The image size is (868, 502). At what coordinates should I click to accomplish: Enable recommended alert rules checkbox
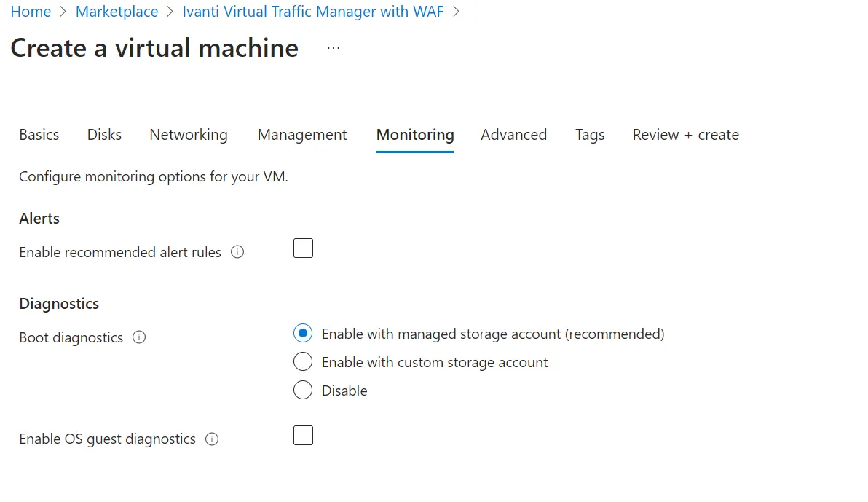click(x=304, y=248)
